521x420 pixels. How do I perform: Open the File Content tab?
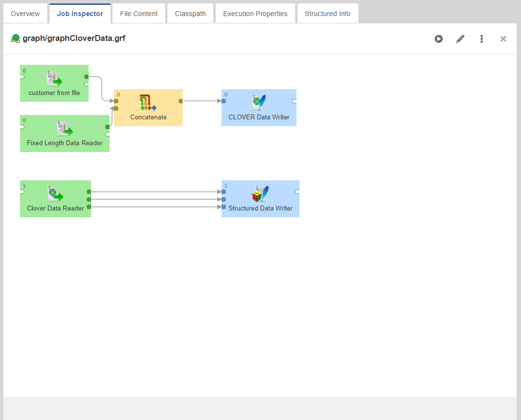tap(139, 14)
